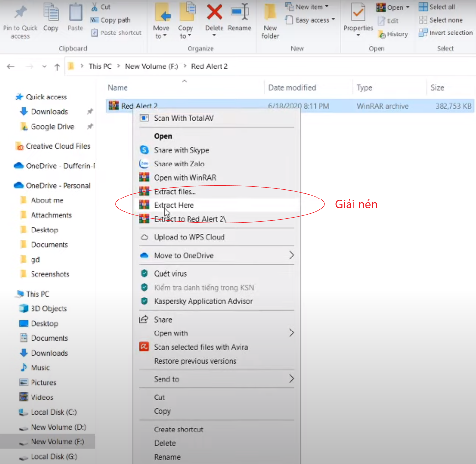This screenshot has height=464, width=476.
Task: Click Copy path in the ribbon
Action: point(110,20)
